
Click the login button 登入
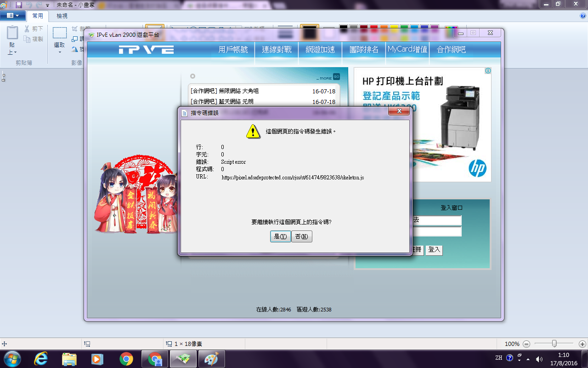pyautogui.click(x=434, y=250)
